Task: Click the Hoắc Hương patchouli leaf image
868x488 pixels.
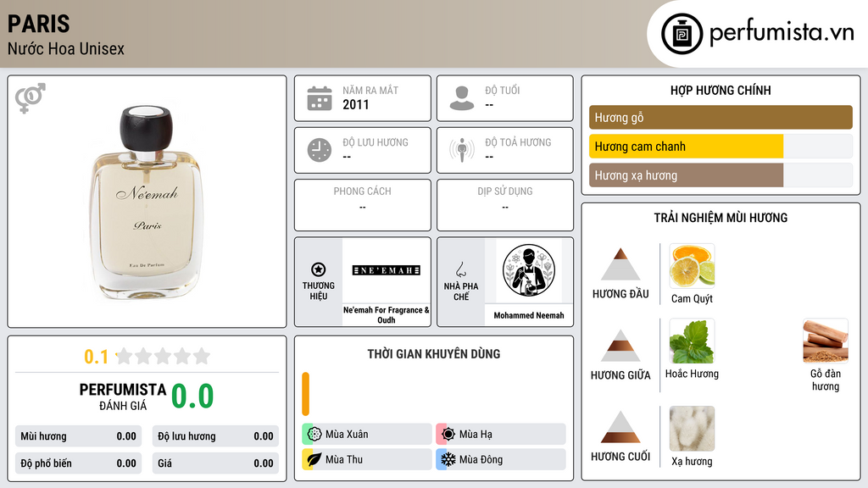Action: pyautogui.click(x=692, y=341)
